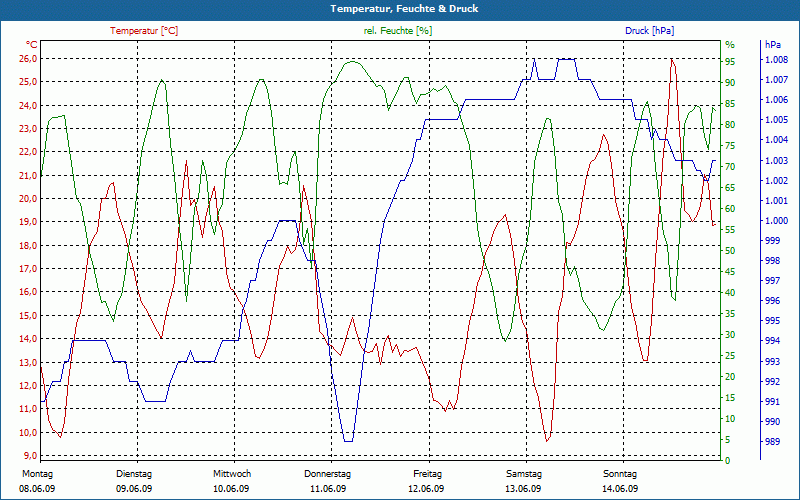Click the date "13.06.09"

tap(523, 489)
